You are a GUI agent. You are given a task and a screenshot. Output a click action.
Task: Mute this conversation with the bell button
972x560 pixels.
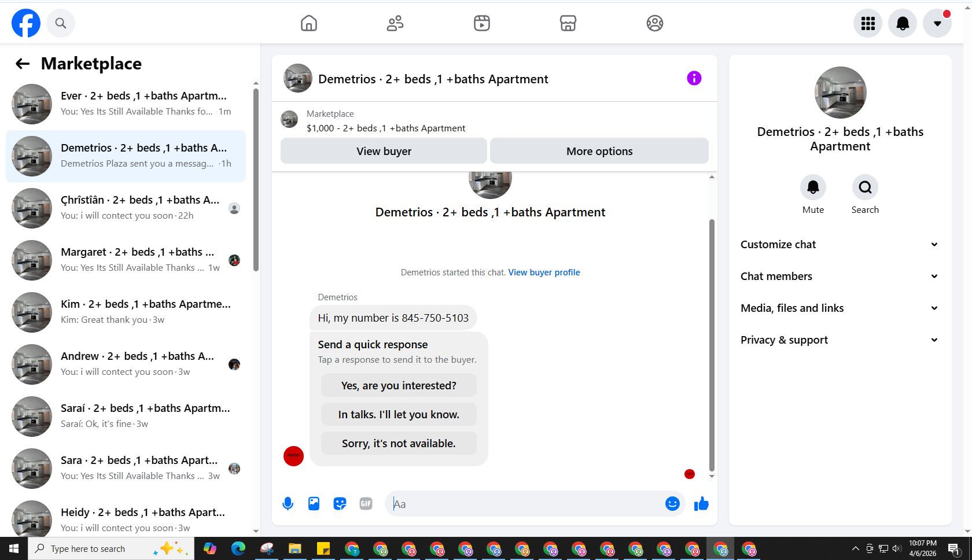(813, 187)
